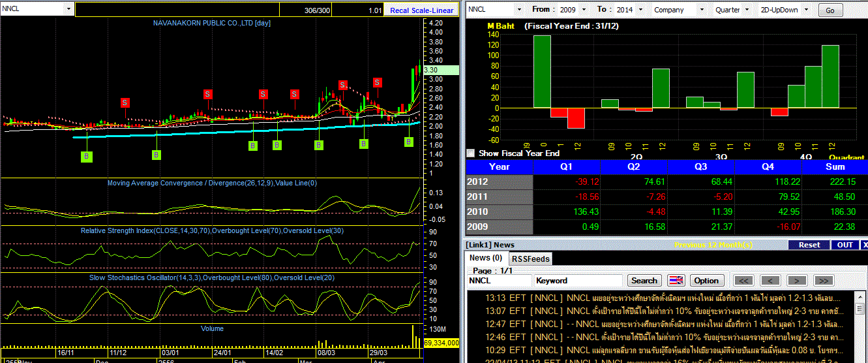
Task: Click NAVANAKORN PUBLIC CO.,LTD [day] chart title
Action: click(x=212, y=23)
